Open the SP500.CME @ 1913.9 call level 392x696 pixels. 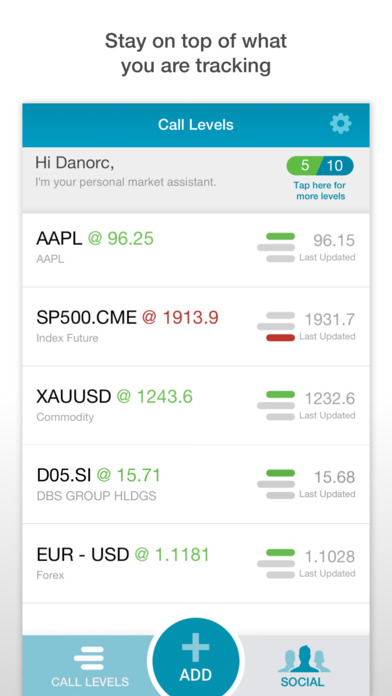coord(196,326)
